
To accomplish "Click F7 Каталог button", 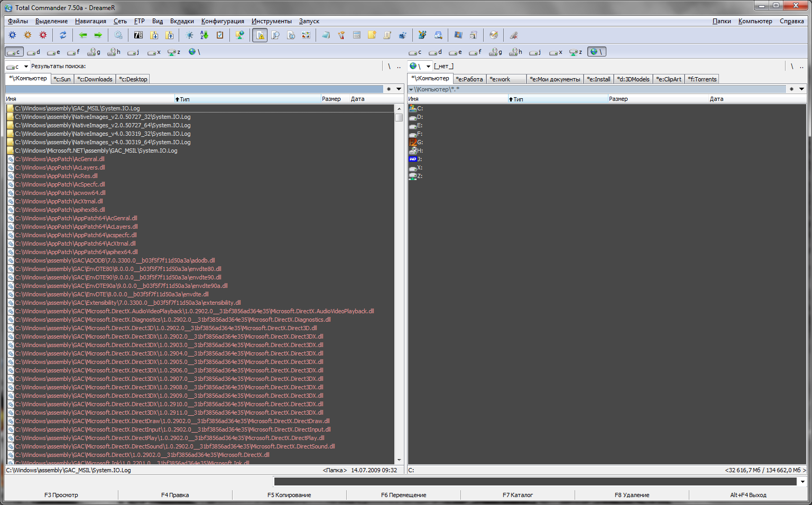I will point(518,495).
